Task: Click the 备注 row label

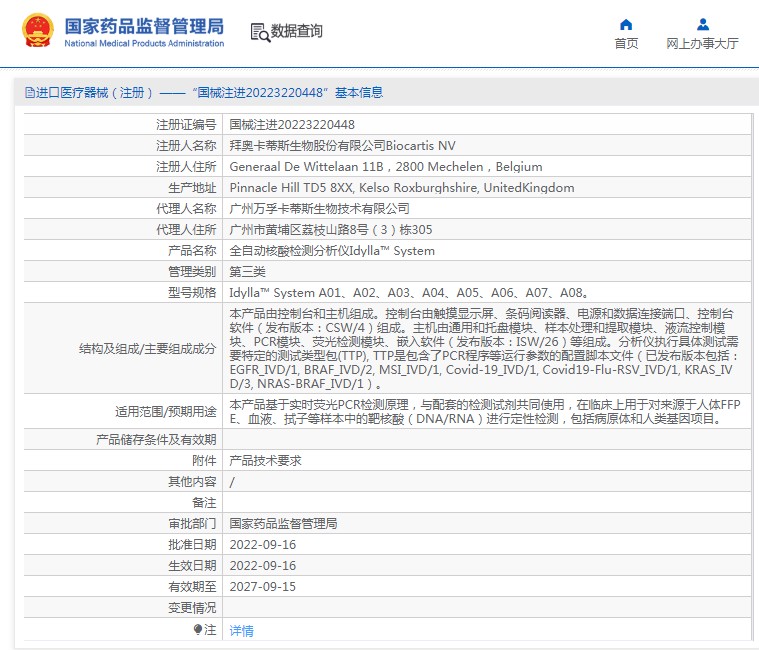Action: [x=204, y=503]
